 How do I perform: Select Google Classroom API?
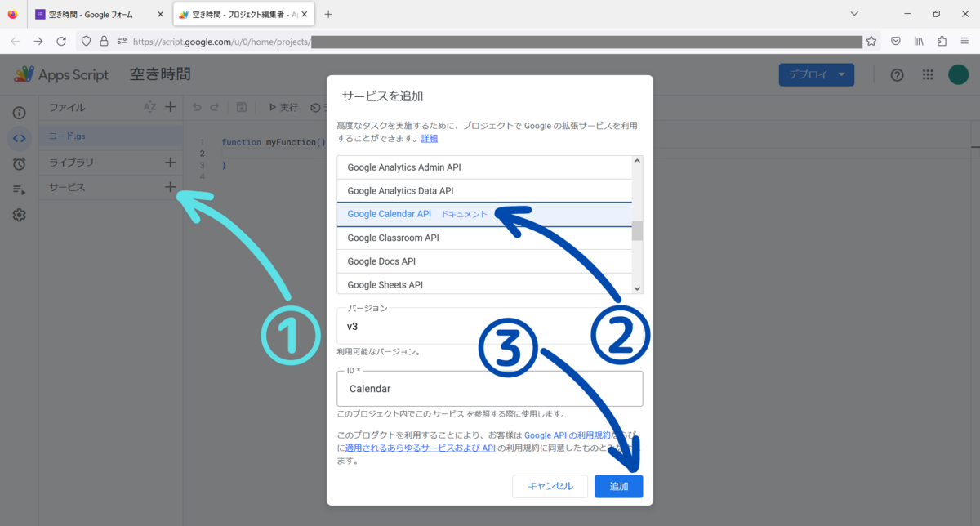[x=485, y=238]
